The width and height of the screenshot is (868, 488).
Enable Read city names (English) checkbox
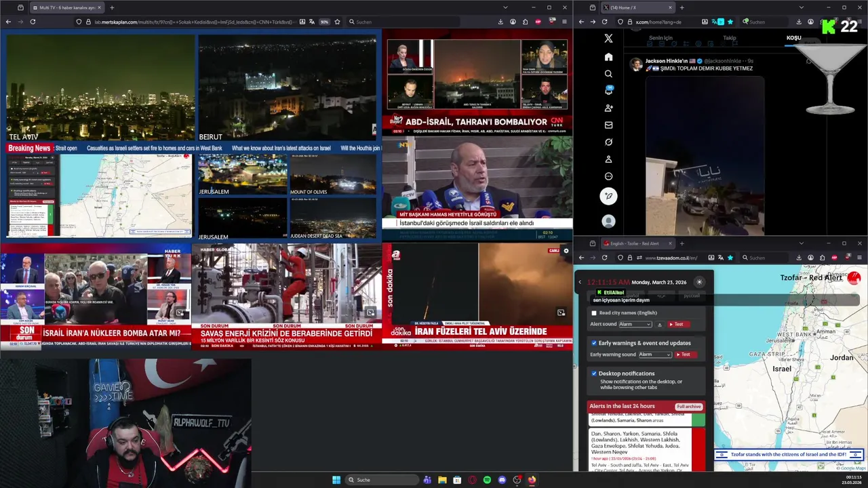click(x=594, y=313)
